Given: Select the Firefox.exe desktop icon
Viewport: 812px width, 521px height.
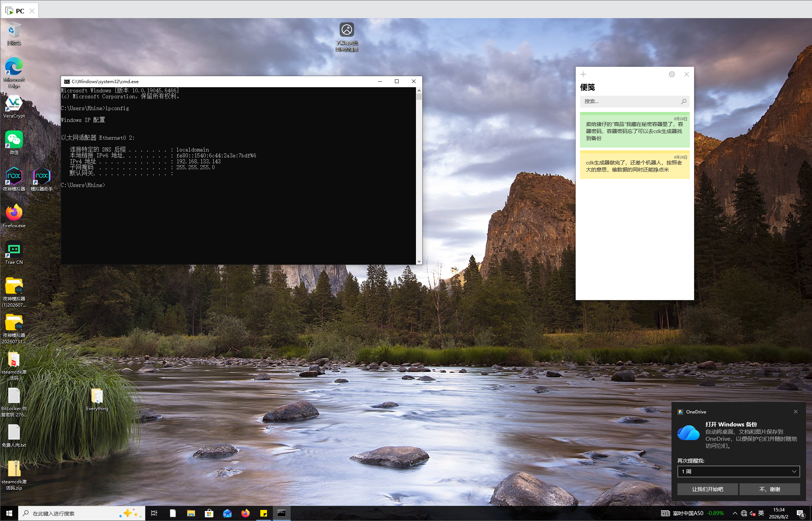Looking at the screenshot, I should 14,216.
